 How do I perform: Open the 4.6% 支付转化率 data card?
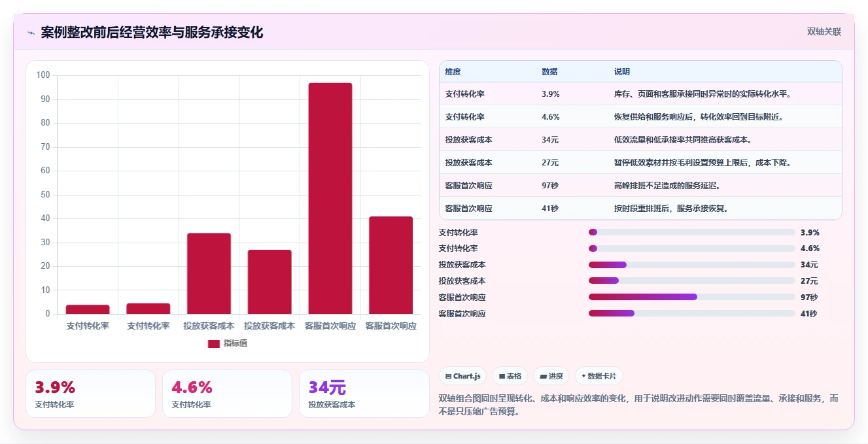click(x=227, y=394)
